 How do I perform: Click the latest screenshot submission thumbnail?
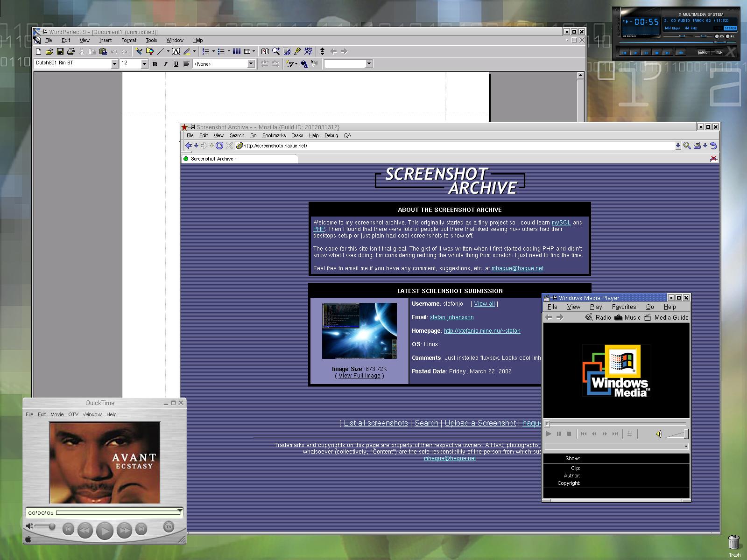(359, 331)
